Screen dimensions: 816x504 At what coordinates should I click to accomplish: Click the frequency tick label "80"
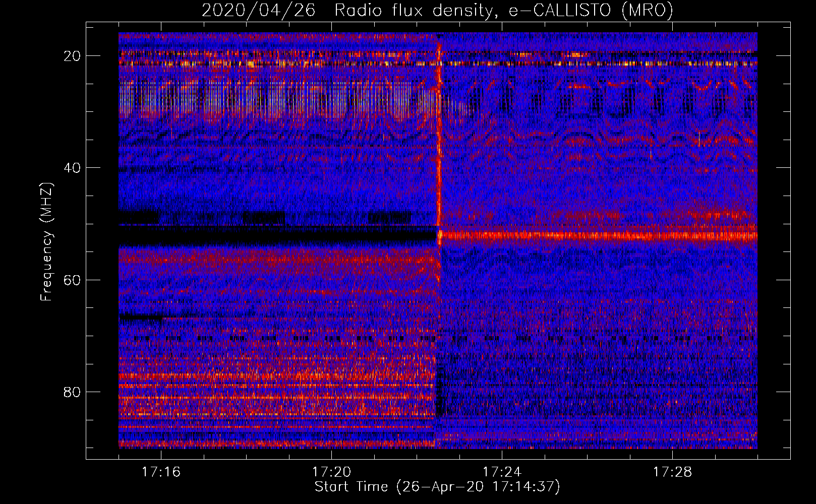click(x=73, y=392)
